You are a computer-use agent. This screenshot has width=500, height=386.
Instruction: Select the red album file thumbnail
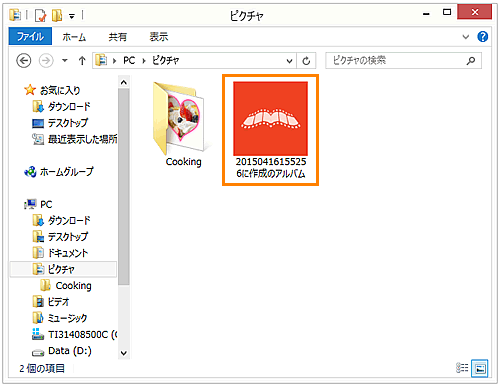[x=270, y=118]
